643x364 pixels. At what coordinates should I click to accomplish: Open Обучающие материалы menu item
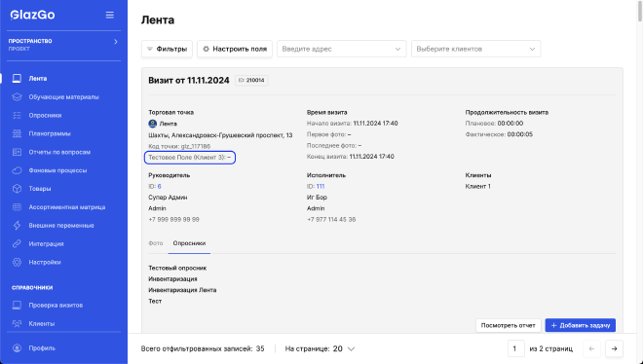click(x=63, y=97)
